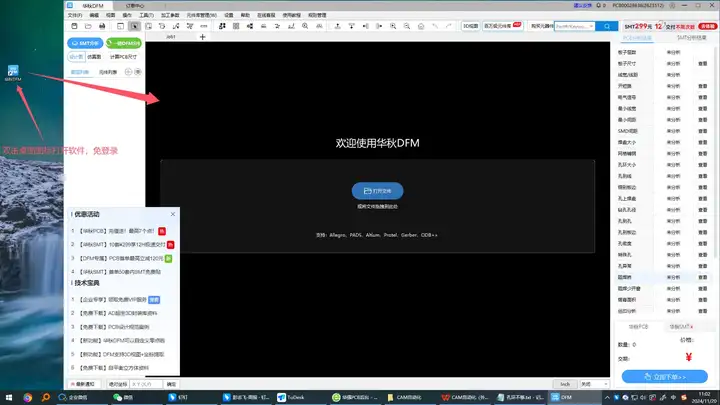Switch to the SMT分析结果 tab
This screenshot has height=405, width=720.
(691, 38)
